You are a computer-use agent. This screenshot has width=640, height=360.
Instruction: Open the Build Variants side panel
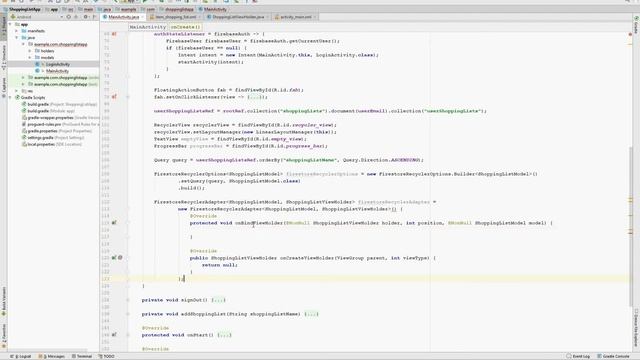click(x=4, y=301)
